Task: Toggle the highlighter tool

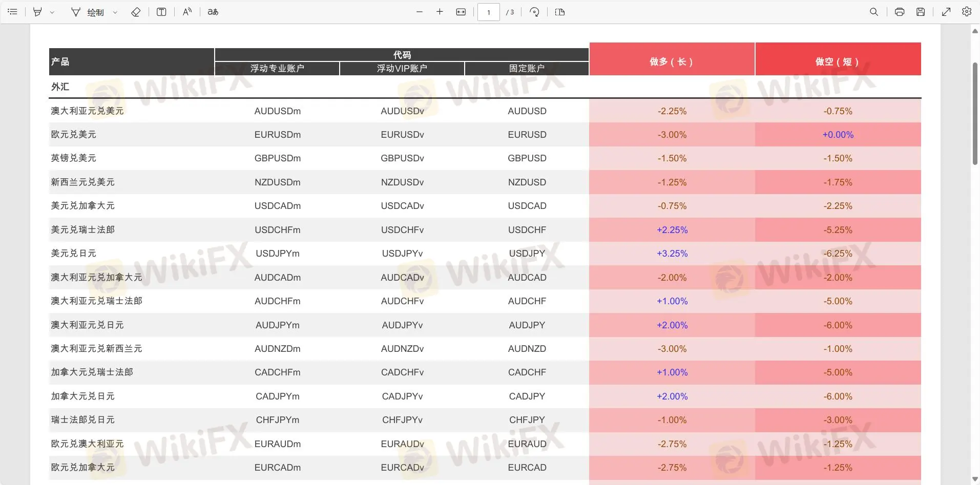Action: (36, 12)
